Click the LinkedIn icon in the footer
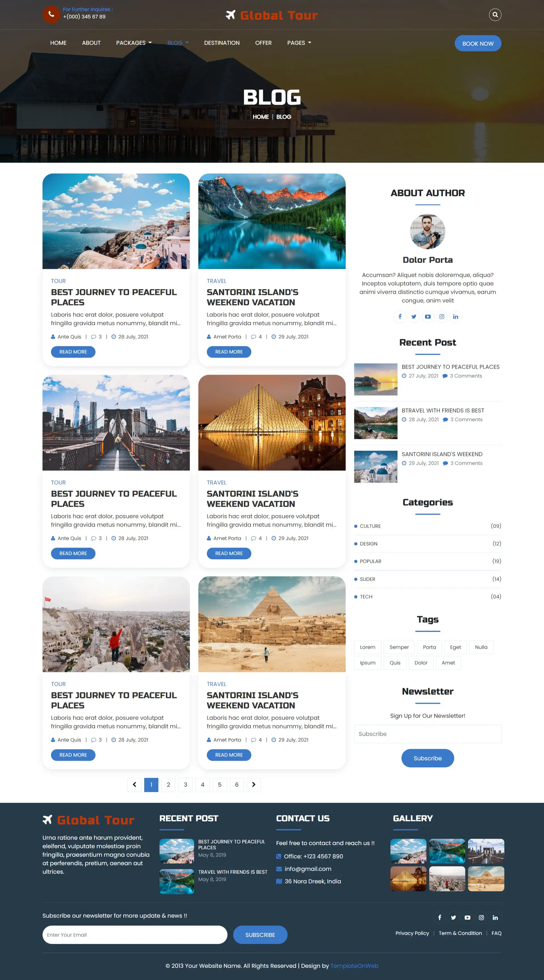Image resolution: width=544 pixels, height=980 pixels. tap(495, 917)
